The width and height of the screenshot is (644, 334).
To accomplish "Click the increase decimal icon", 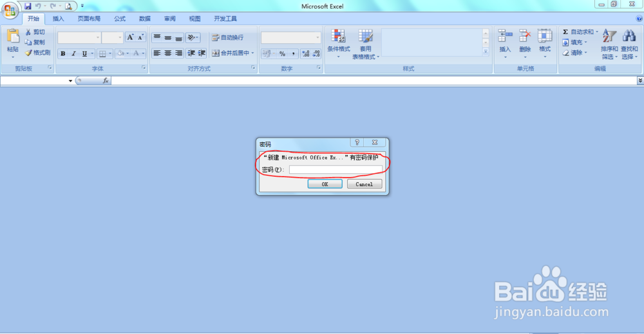I will point(305,53).
